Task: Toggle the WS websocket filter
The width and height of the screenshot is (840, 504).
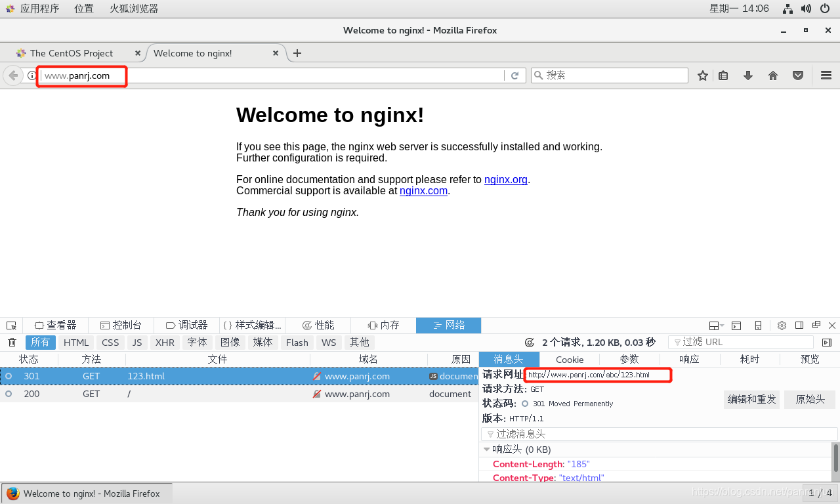Action: click(329, 343)
